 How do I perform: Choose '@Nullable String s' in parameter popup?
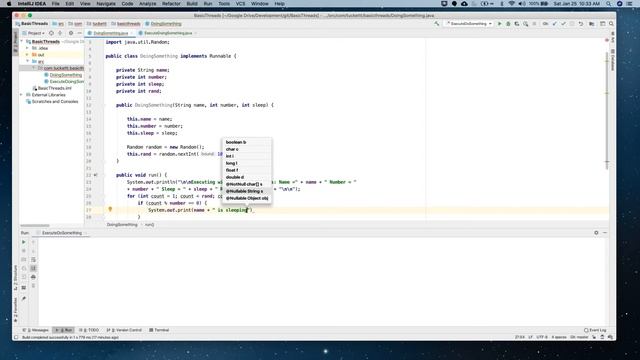click(247, 191)
